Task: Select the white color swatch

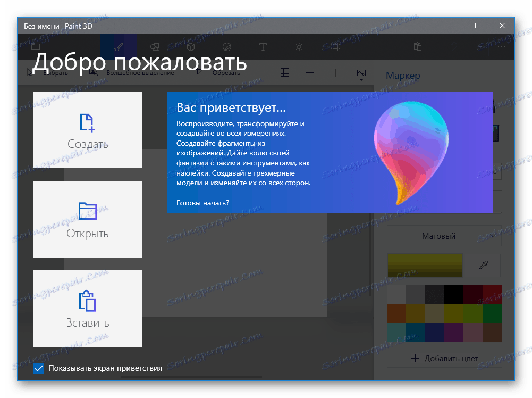Action: pyautogui.click(x=396, y=294)
